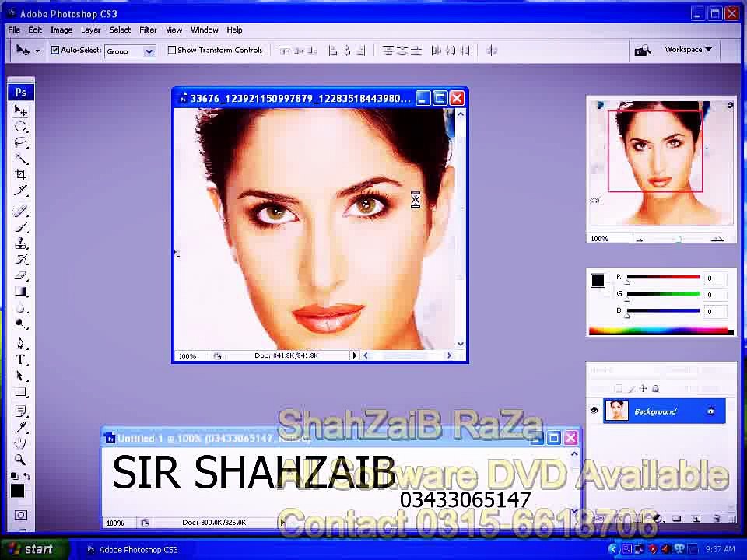Select the Zoom tool
This screenshot has width=747, height=560.
20,460
